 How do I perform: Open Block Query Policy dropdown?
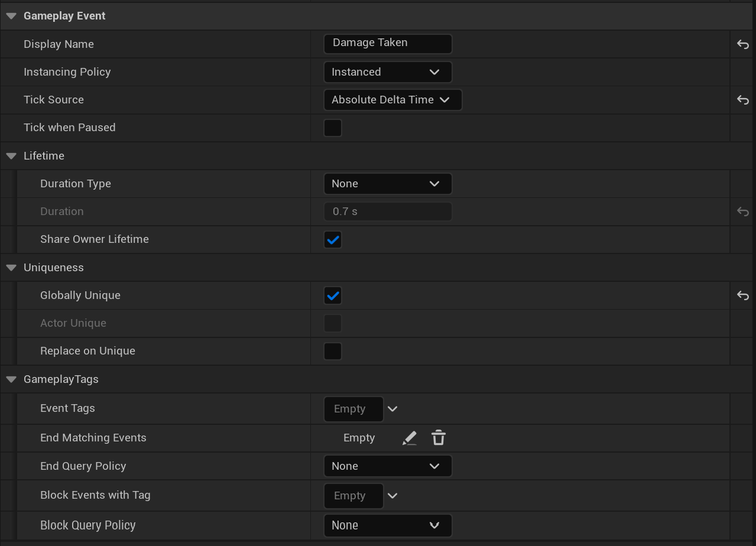pyautogui.click(x=388, y=525)
